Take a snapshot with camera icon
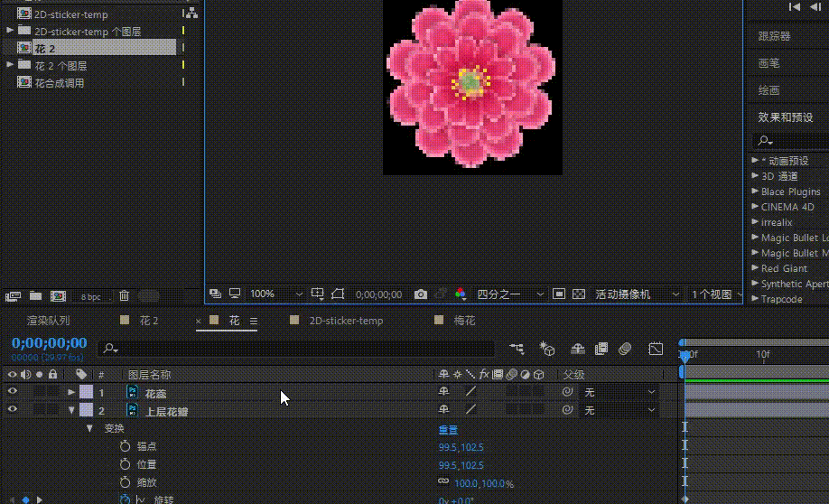The height and width of the screenshot is (504, 829). click(x=420, y=294)
